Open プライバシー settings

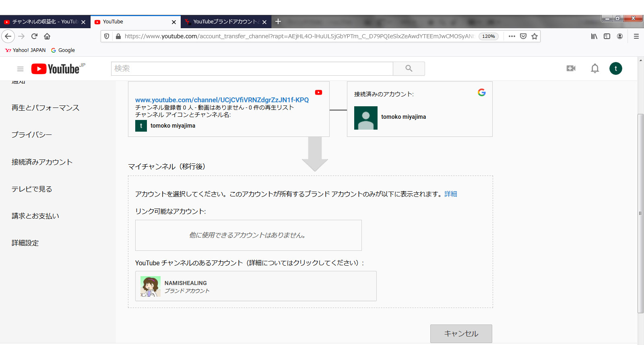[32, 135]
